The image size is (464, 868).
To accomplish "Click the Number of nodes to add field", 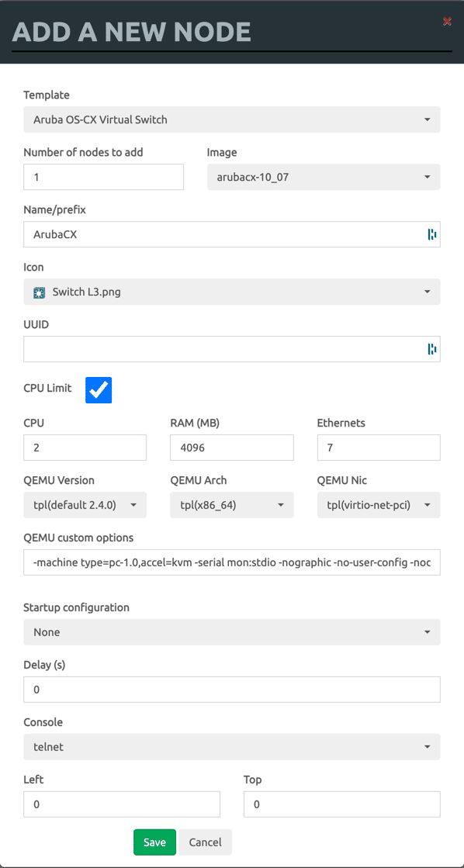I will pyautogui.click(x=103, y=177).
